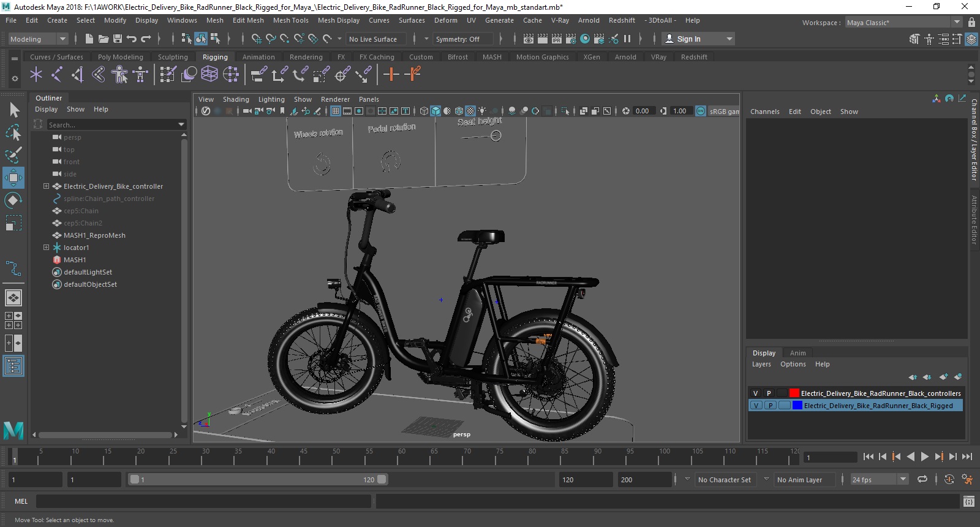Open the viewport Shading menu
The width and height of the screenshot is (980, 527).
point(236,99)
